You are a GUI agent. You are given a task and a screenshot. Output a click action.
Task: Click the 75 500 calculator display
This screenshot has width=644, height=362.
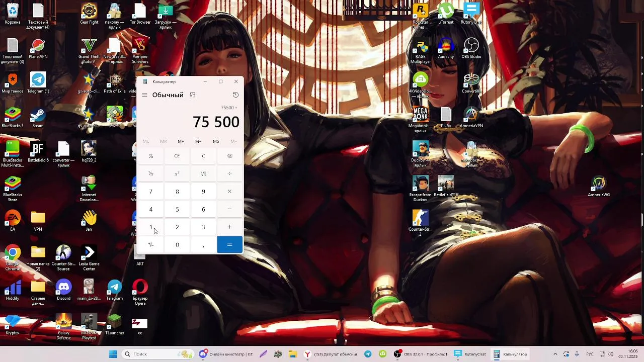[x=216, y=122]
